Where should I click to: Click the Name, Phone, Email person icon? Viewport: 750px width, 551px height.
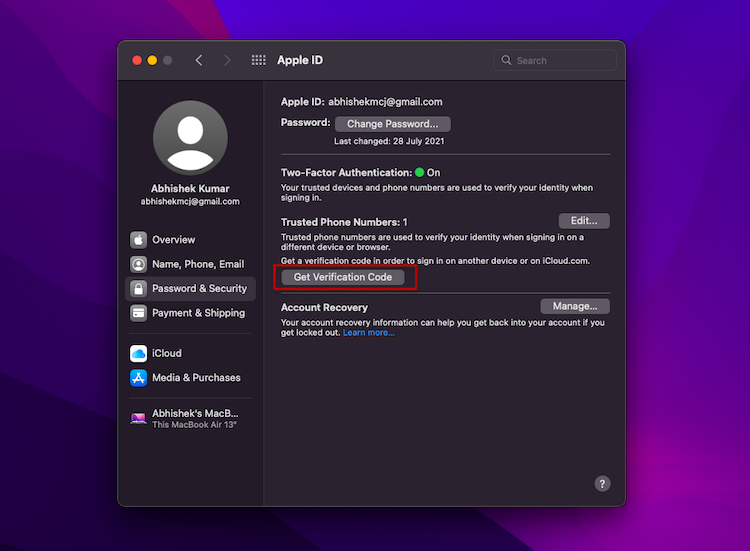click(138, 264)
